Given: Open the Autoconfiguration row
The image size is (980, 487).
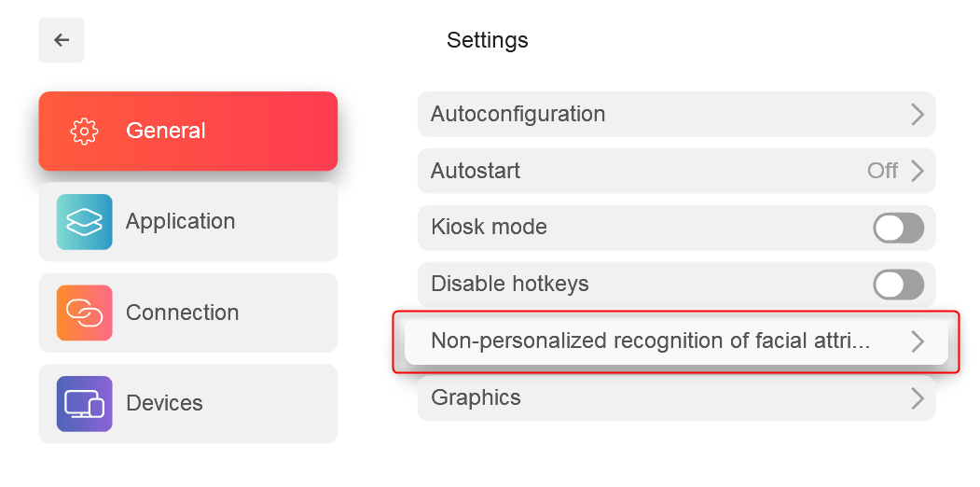Looking at the screenshot, I should [676, 115].
